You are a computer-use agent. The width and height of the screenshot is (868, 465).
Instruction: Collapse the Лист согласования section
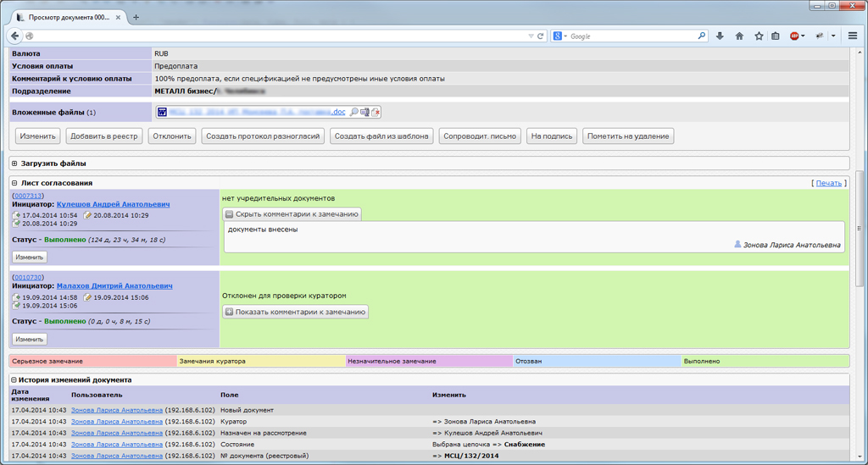coord(15,183)
